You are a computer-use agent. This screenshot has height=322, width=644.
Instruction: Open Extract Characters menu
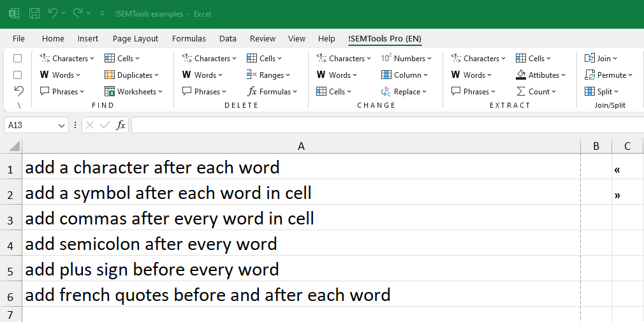(478, 58)
